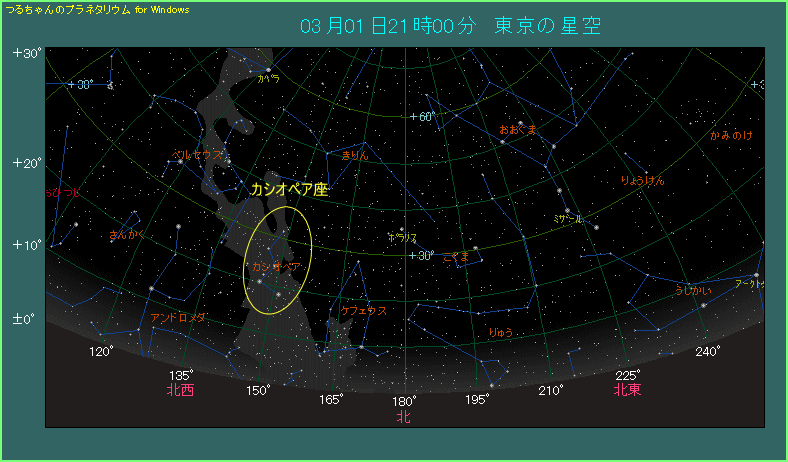
Task: Click the yellow カシオペア座 heading label
Action: (x=289, y=188)
